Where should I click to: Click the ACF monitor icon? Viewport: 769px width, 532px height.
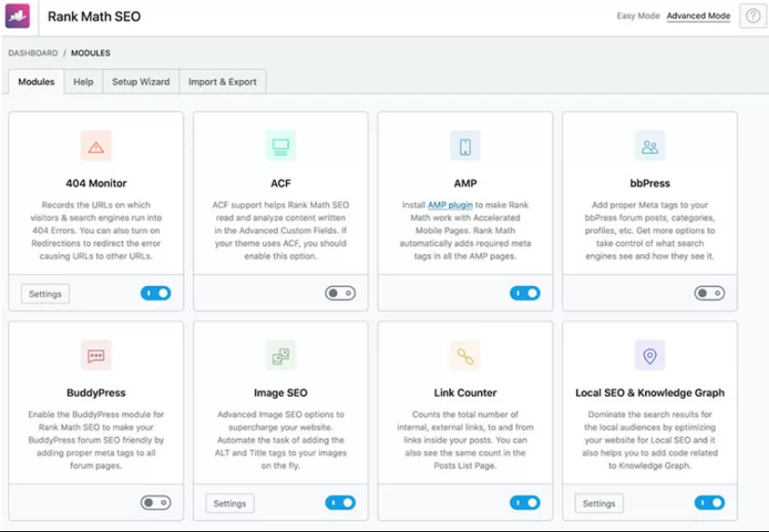[281, 146]
